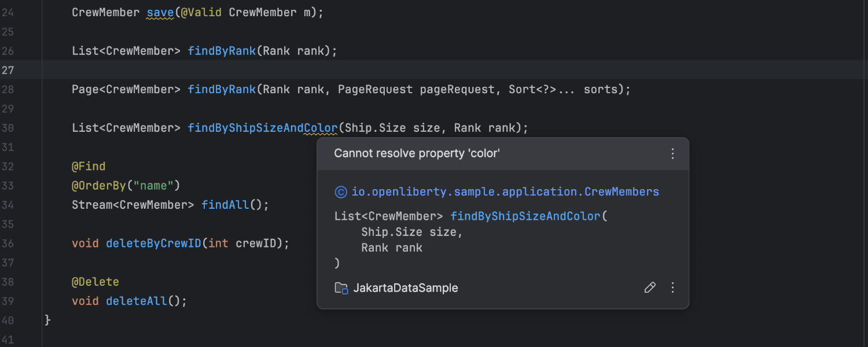Select the @Find annotation
The width and height of the screenshot is (868, 347).
click(x=89, y=167)
